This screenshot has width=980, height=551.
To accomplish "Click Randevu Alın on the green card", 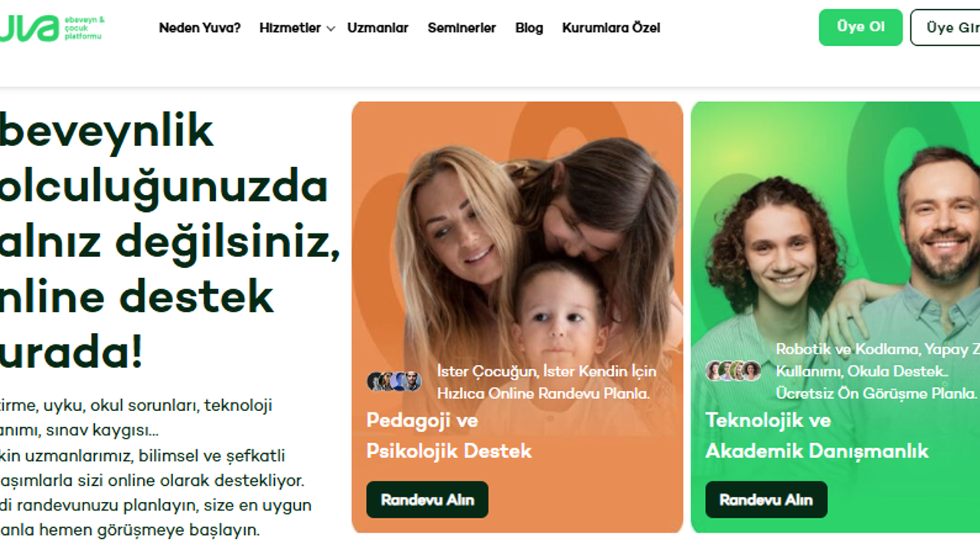I will pyautogui.click(x=766, y=500).
